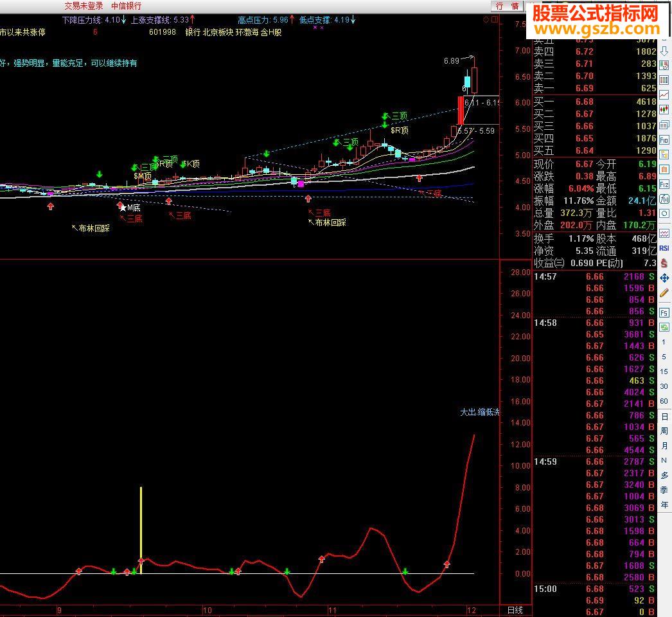The height and width of the screenshot is (617, 672).
Task: Click the 15:00 tick trade row
Action: [595, 589]
